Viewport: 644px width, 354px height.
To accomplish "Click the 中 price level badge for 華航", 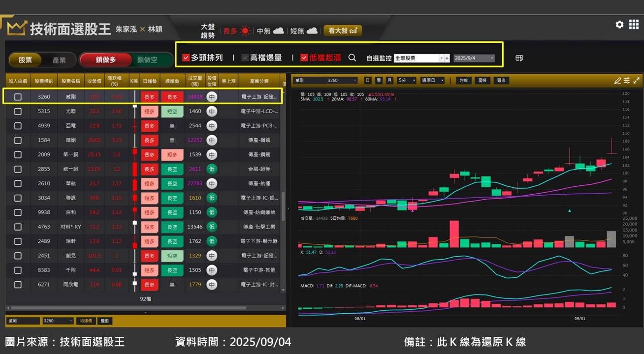I will (x=212, y=183).
